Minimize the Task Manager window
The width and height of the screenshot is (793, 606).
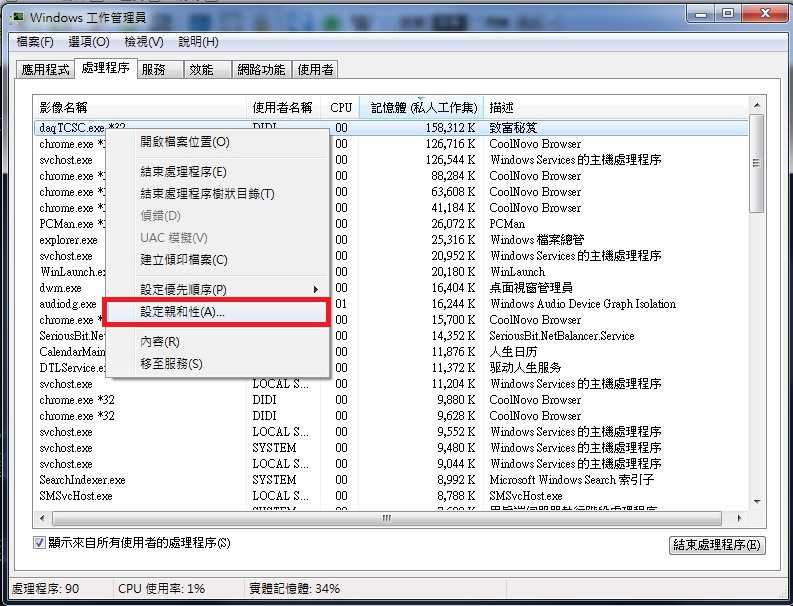700,14
